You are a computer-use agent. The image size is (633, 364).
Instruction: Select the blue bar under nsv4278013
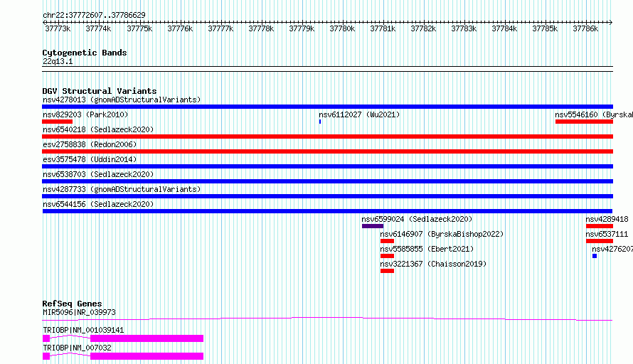pos(327,107)
